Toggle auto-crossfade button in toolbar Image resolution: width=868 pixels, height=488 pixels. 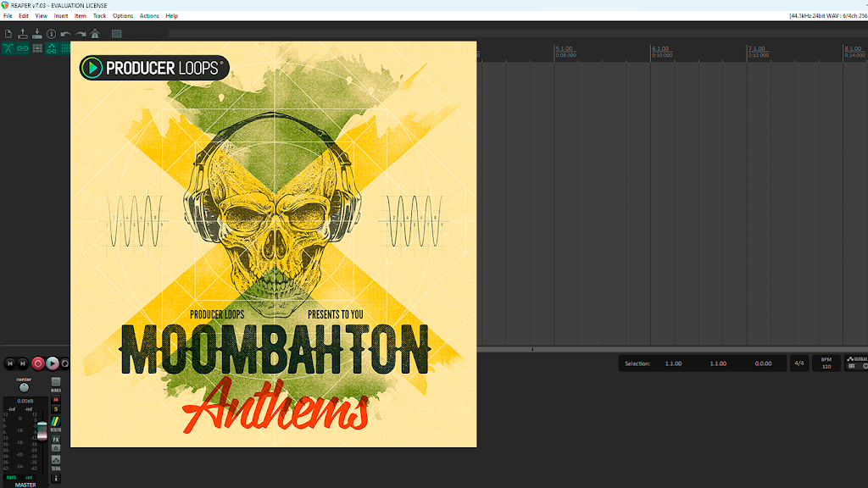pyautogui.click(x=8, y=48)
